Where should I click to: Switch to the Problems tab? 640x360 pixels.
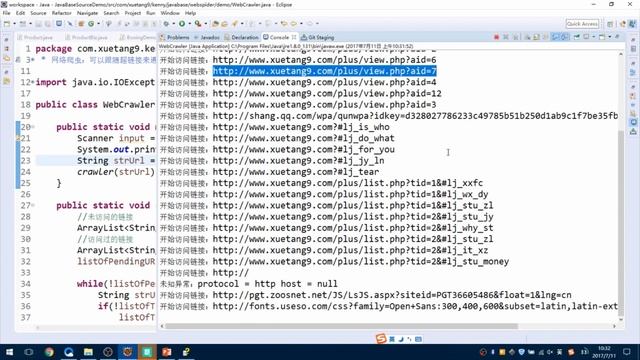pos(175,37)
